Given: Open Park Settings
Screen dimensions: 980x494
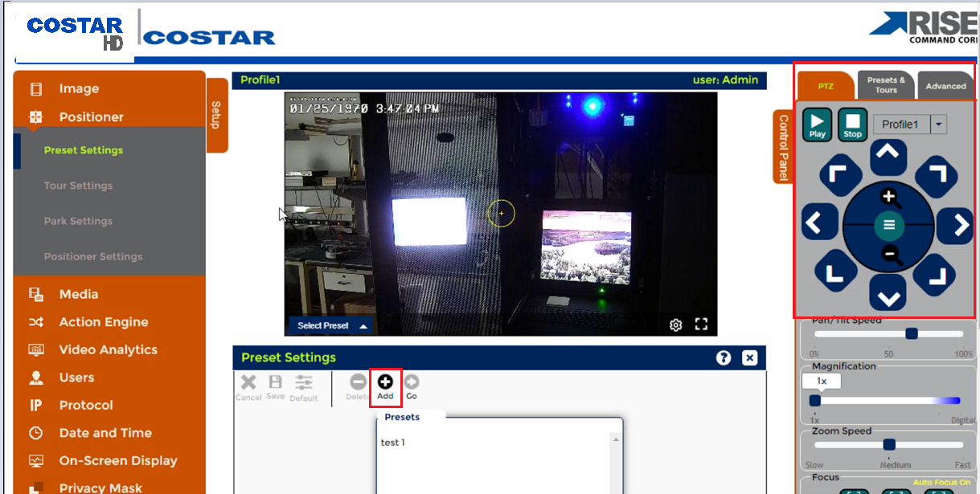Looking at the screenshot, I should coord(78,221).
